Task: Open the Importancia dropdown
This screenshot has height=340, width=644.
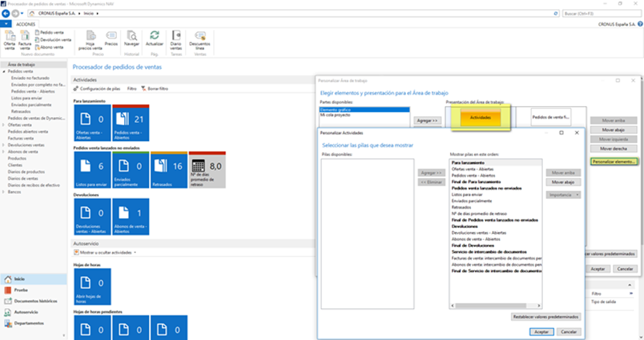Action: click(x=563, y=195)
